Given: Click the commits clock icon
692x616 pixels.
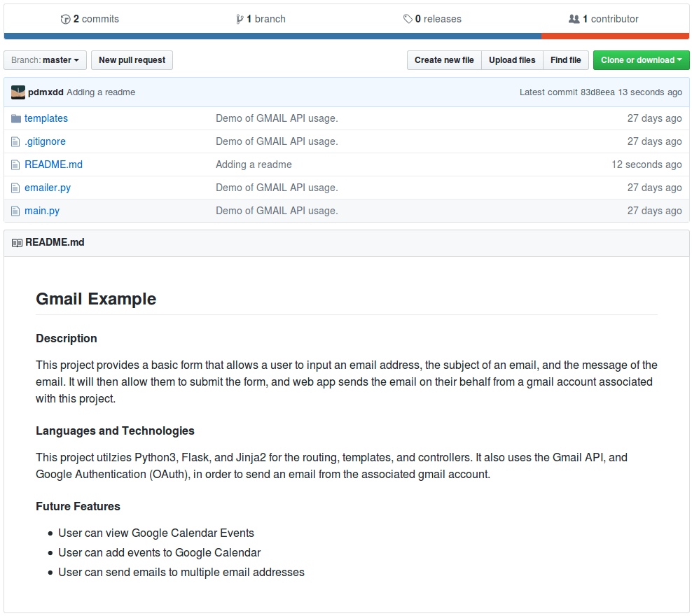Looking at the screenshot, I should point(65,19).
